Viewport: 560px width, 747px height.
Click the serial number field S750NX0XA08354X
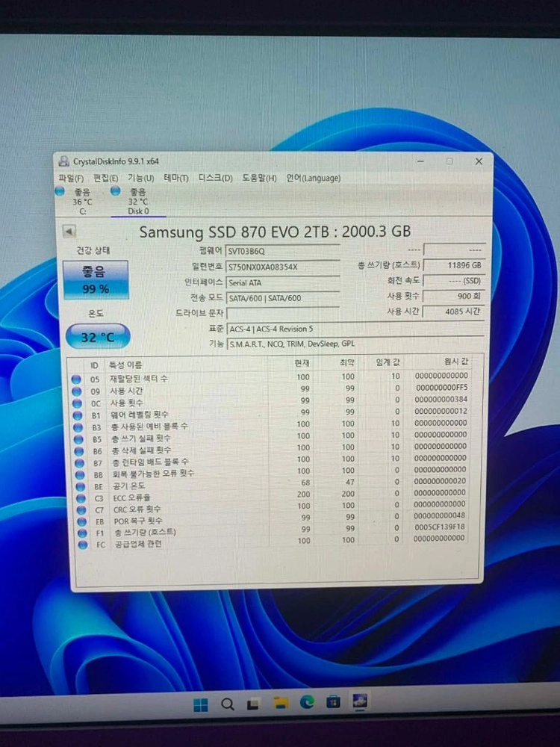point(282,267)
